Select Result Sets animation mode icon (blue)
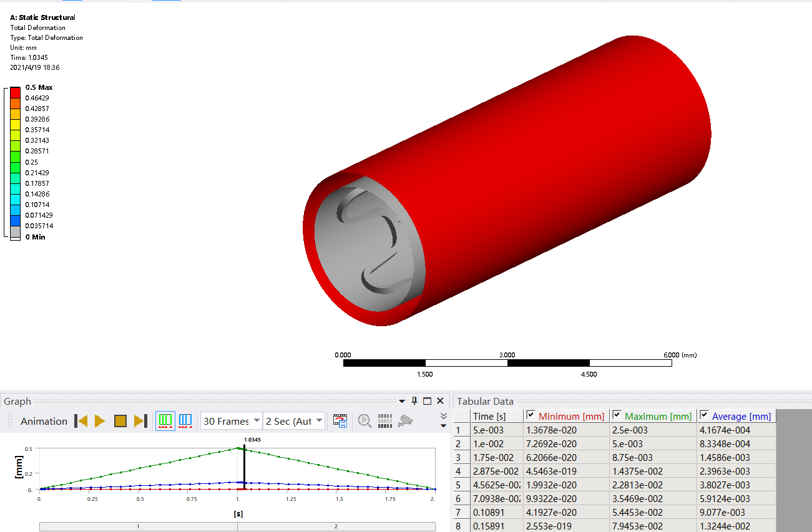This screenshot has height=532, width=812. point(185,421)
